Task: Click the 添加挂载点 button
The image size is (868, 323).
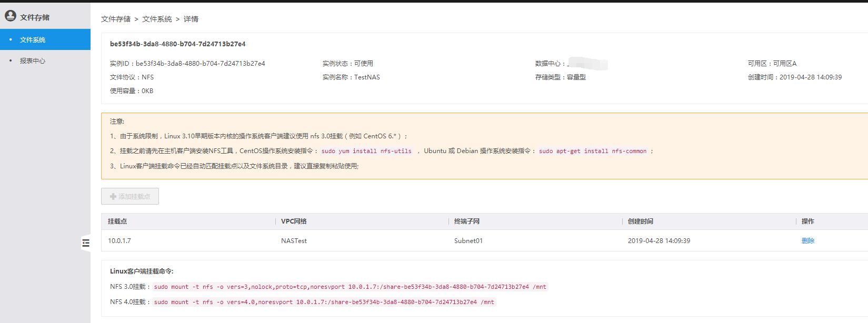Action: [130, 196]
